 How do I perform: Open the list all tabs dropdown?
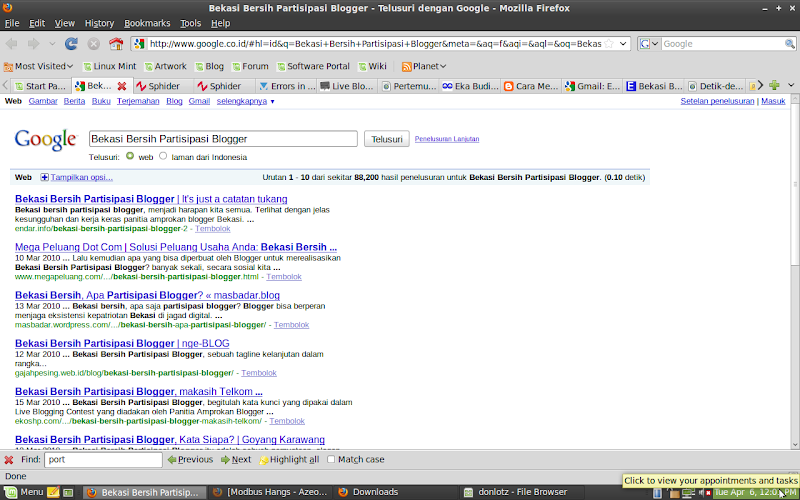(x=791, y=85)
